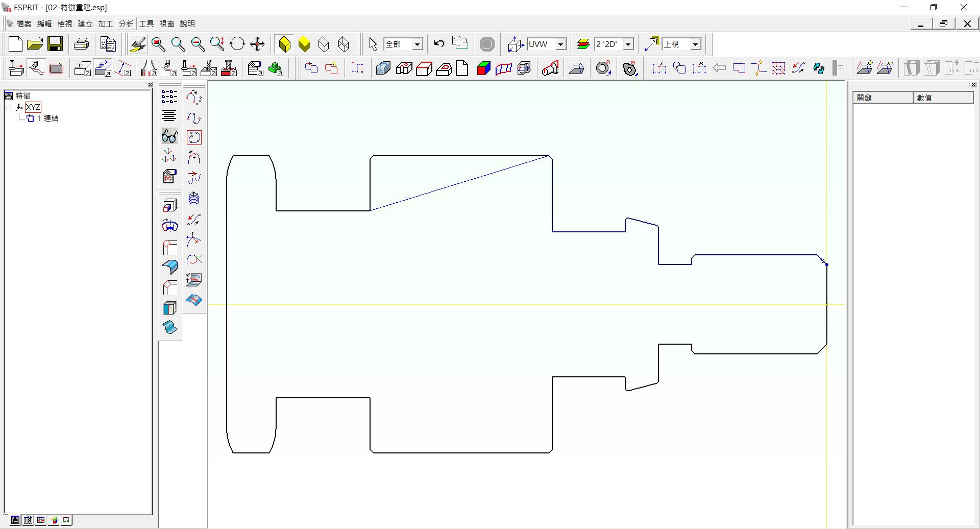This screenshot has height=529, width=980.
Task: Click the undo arrow icon
Action: click(x=439, y=44)
